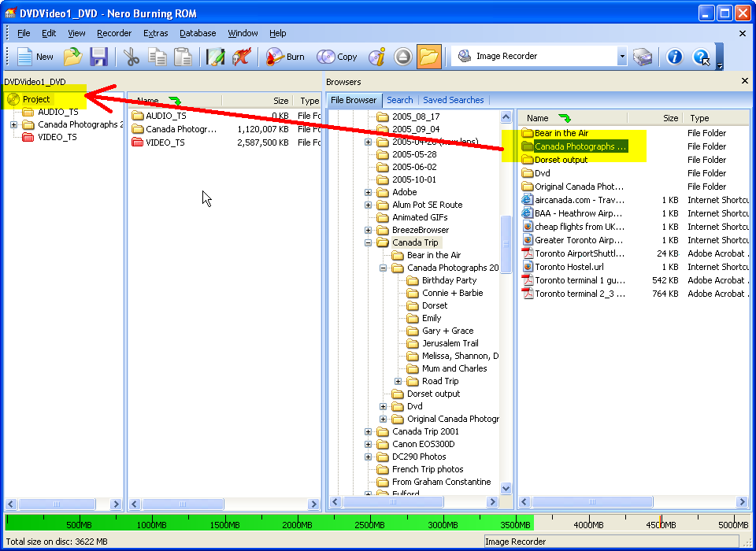Select the VIDEO_TS folder in compilation list
This screenshot has height=551, width=756.
165,142
